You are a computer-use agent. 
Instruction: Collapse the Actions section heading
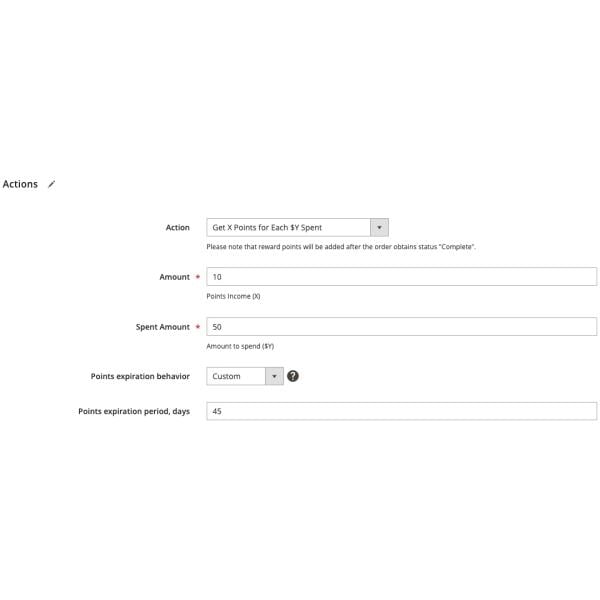20,184
